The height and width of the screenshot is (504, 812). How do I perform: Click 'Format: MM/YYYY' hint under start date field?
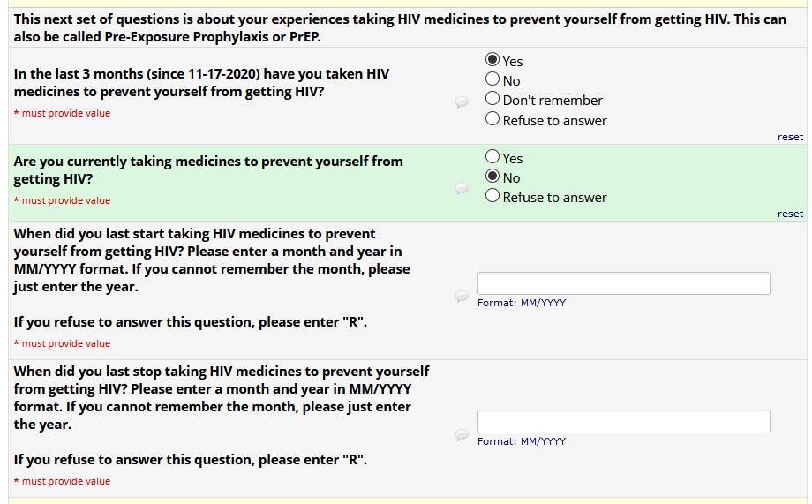tap(522, 303)
